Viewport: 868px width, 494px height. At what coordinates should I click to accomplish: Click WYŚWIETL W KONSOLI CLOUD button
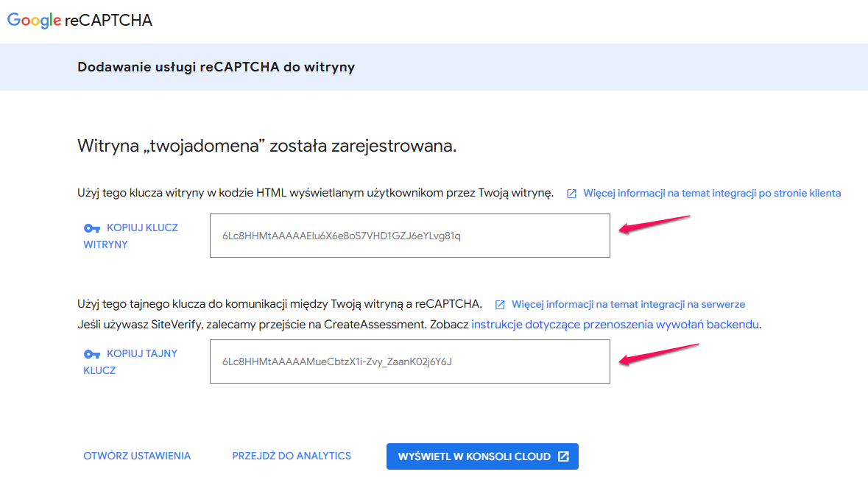point(482,456)
